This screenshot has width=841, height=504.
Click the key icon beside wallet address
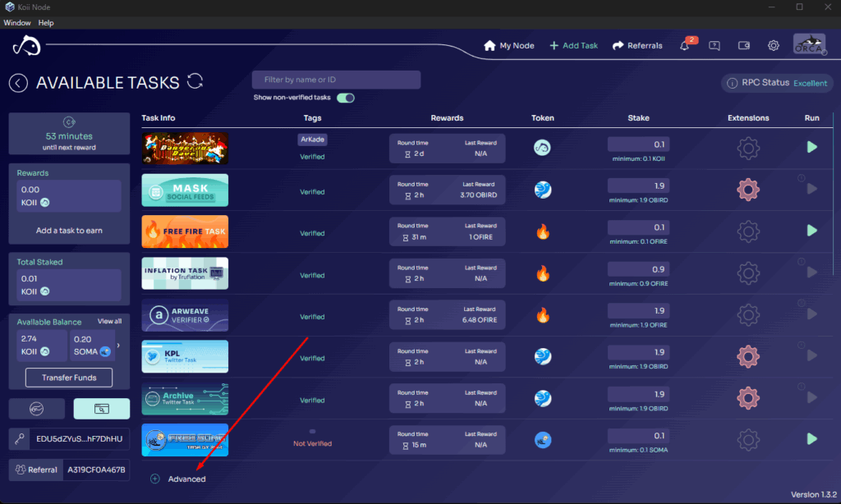(20, 438)
